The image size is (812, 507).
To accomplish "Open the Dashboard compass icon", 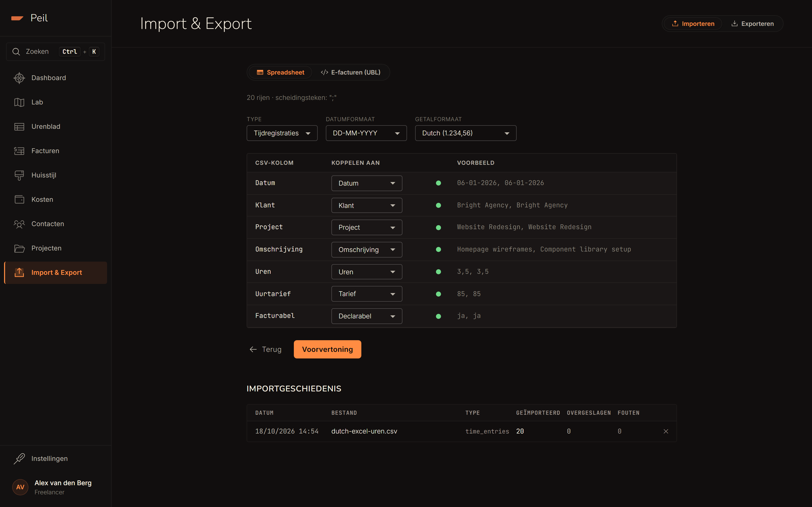I will (19, 78).
